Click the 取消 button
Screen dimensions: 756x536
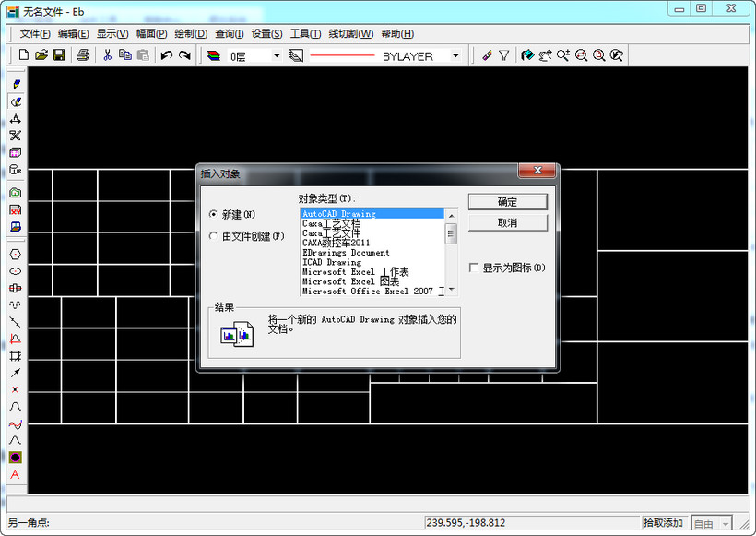pyautogui.click(x=508, y=223)
